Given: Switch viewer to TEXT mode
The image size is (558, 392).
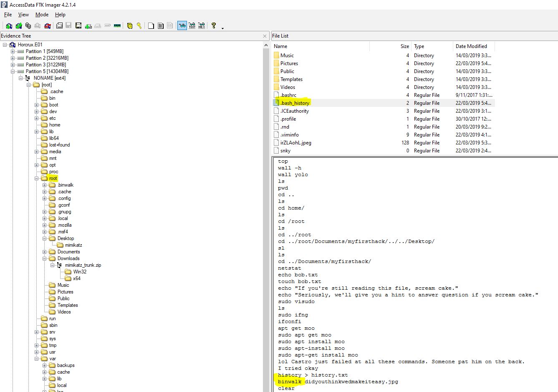Looking at the screenshot, I should coord(192,26).
